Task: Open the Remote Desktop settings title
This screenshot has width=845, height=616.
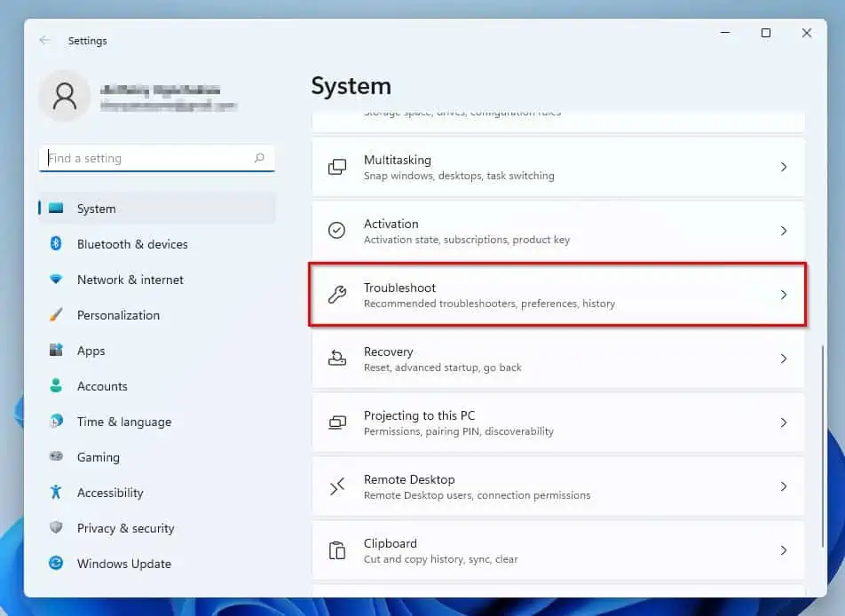Action: coord(409,479)
